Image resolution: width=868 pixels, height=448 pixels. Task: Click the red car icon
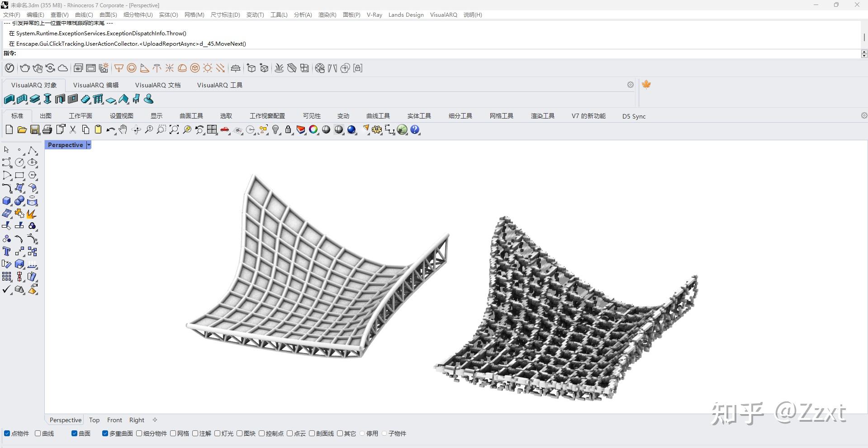(225, 130)
